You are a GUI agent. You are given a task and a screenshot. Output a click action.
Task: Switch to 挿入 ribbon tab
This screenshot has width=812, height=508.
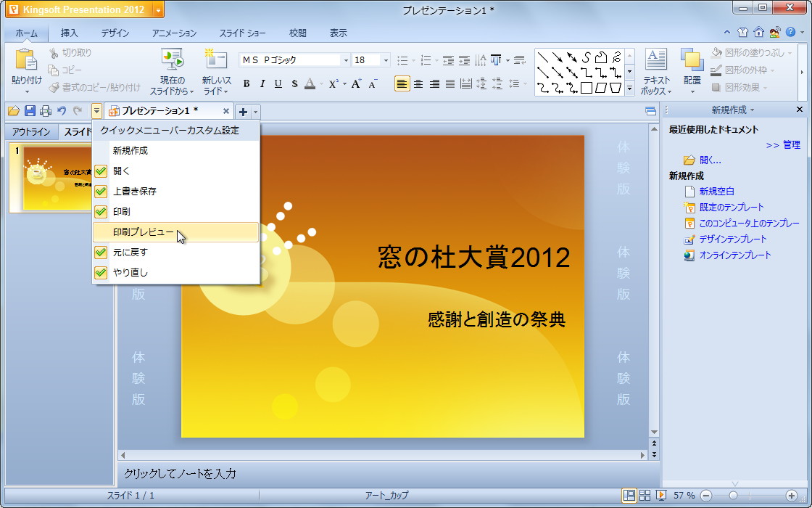point(69,33)
